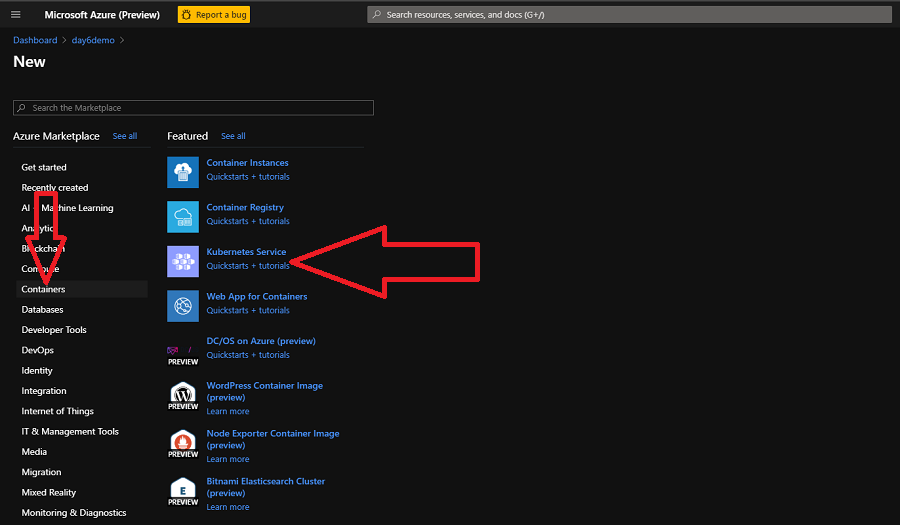
Task: Go to Dashboard breadcrumb
Action: [35, 40]
